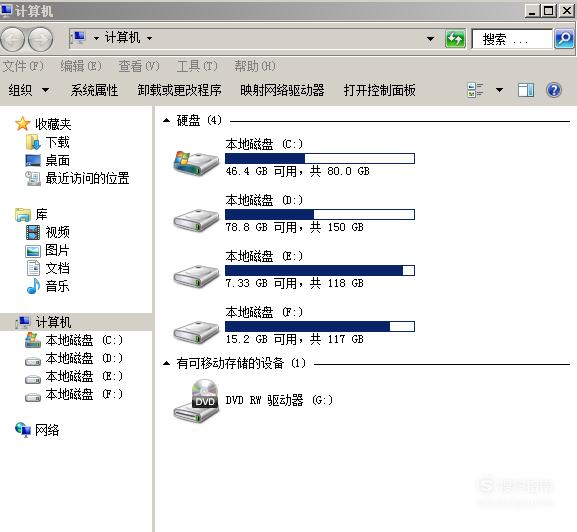Click the text 15.2 GB 可用，共 117 GB
The width and height of the screenshot is (577, 532).
coord(294,339)
